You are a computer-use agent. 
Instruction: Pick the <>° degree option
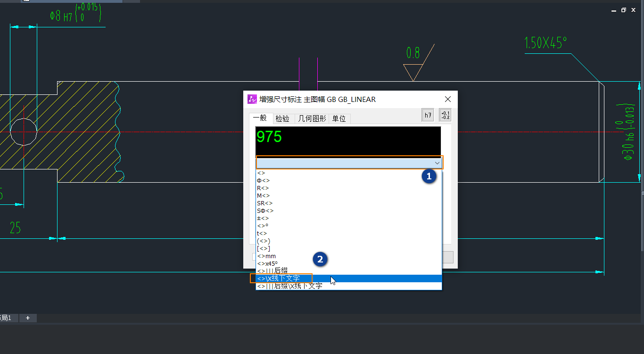[x=349, y=226]
